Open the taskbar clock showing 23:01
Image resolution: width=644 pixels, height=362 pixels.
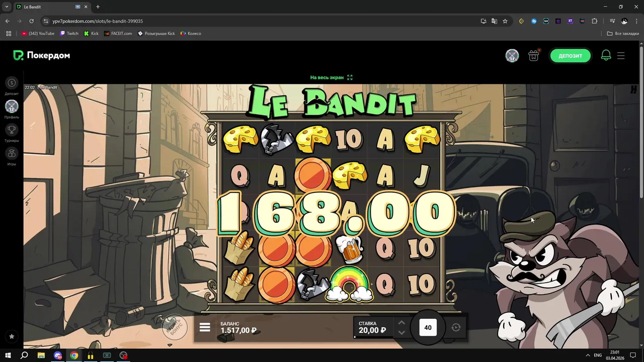[x=615, y=355]
